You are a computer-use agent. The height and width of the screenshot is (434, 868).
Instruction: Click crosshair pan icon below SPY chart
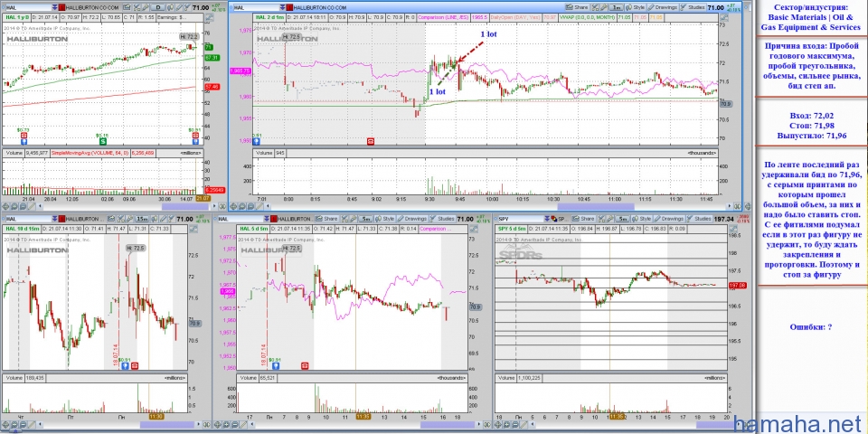[497, 425]
